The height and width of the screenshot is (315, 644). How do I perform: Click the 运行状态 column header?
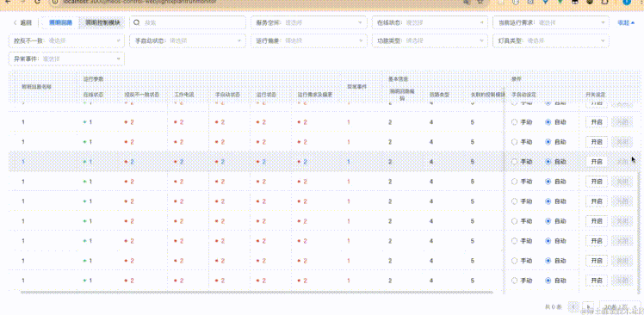266,95
